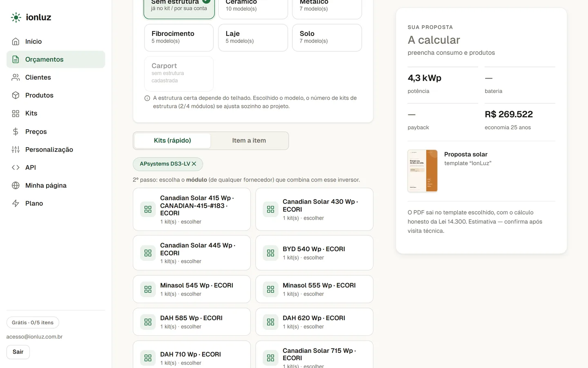Select the Kits (rápido) tab
Screen dimensions: 588x368
click(x=172, y=141)
